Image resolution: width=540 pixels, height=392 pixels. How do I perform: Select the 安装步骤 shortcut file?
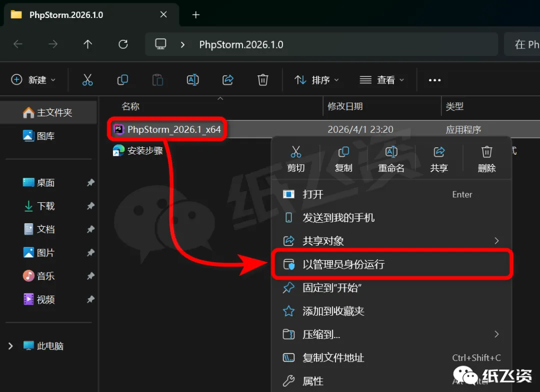[138, 151]
